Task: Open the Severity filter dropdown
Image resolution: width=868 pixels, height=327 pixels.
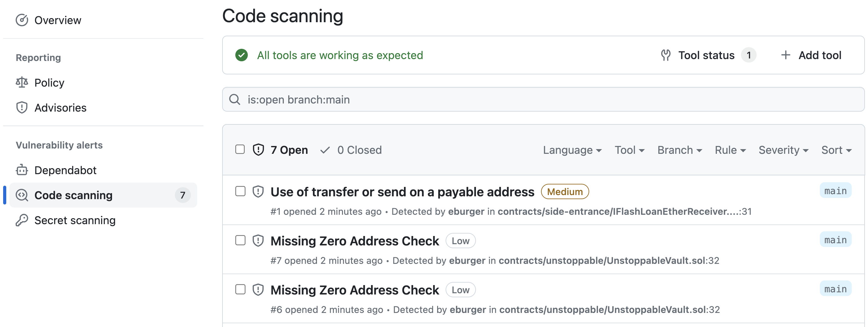Action: 784,150
